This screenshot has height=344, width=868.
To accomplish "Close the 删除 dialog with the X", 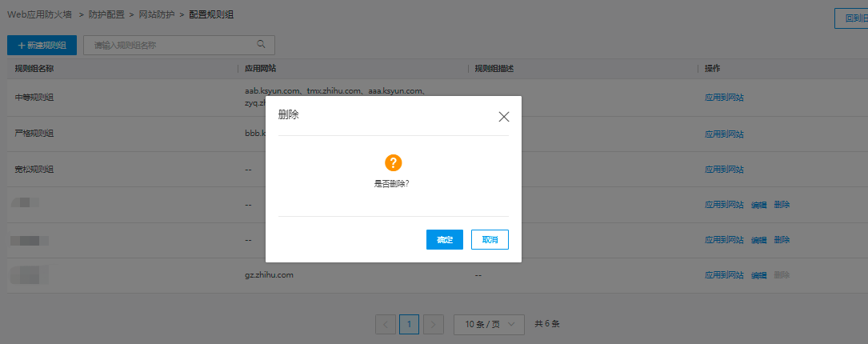I will [x=503, y=117].
